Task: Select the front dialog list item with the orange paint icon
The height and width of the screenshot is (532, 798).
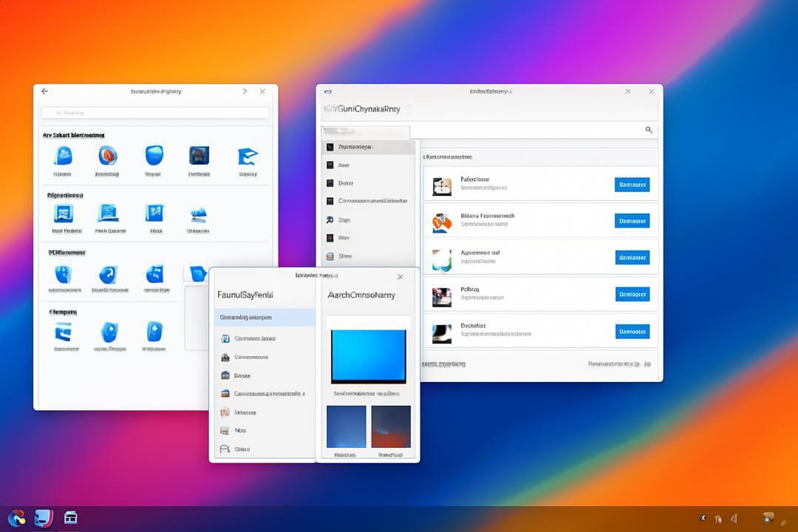Action: click(x=265, y=412)
